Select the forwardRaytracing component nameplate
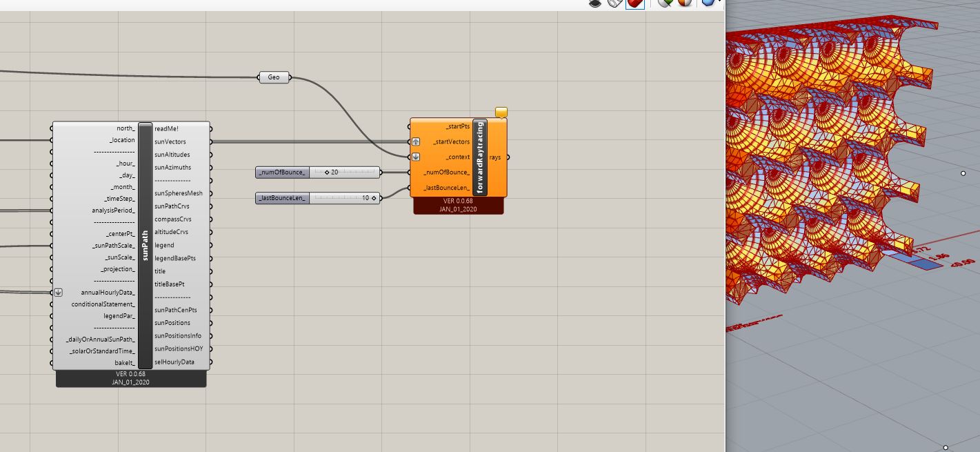Screen dimensions: 980x452 480,155
